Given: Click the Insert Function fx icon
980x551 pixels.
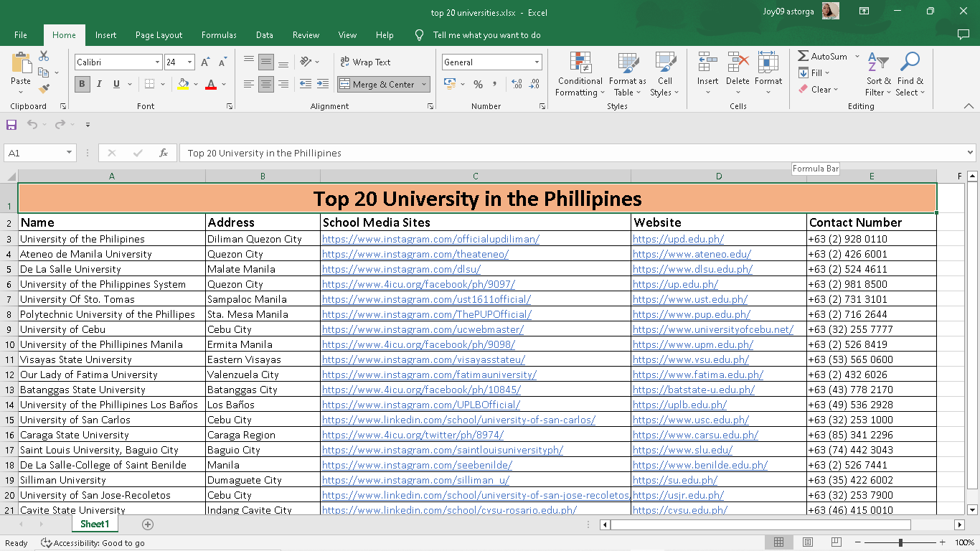Looking at the screenshot, I should (164, 153).
